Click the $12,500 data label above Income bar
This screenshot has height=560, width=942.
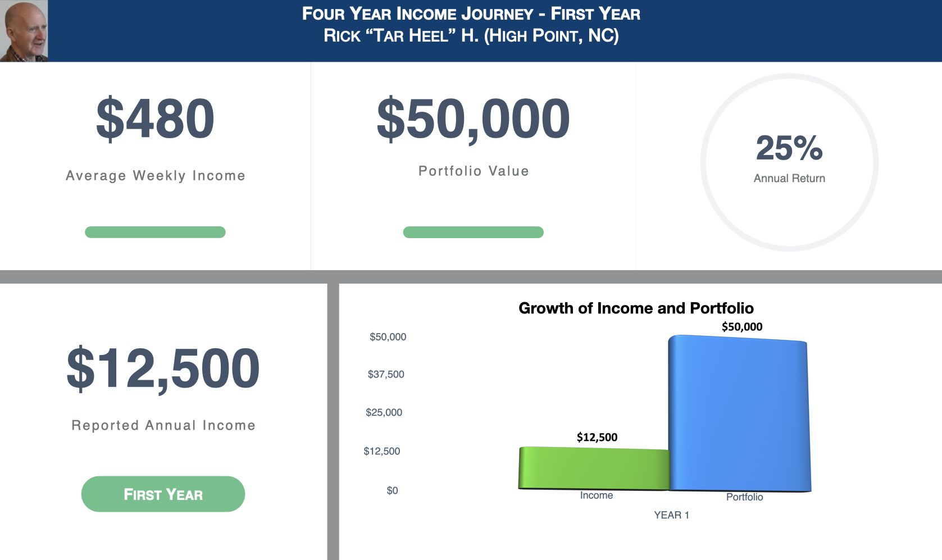597,437
